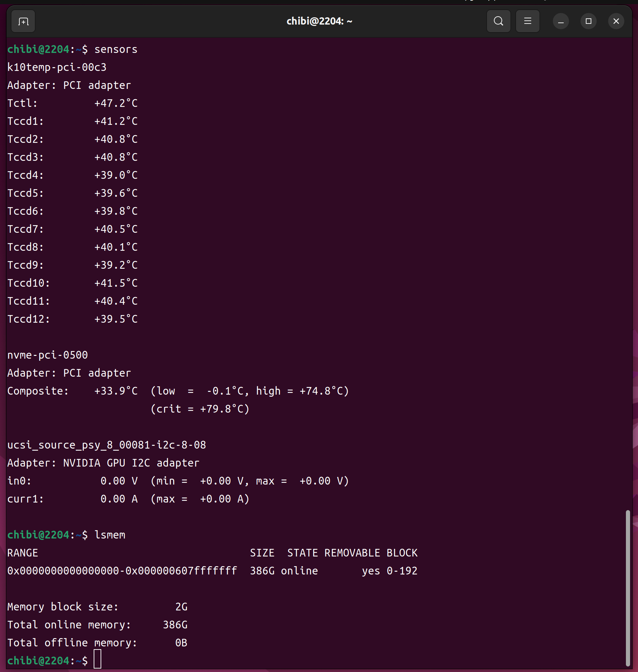Click the window title chibi@2204: ~
This screenshot has height=672, width=638.
coord(319,21)
